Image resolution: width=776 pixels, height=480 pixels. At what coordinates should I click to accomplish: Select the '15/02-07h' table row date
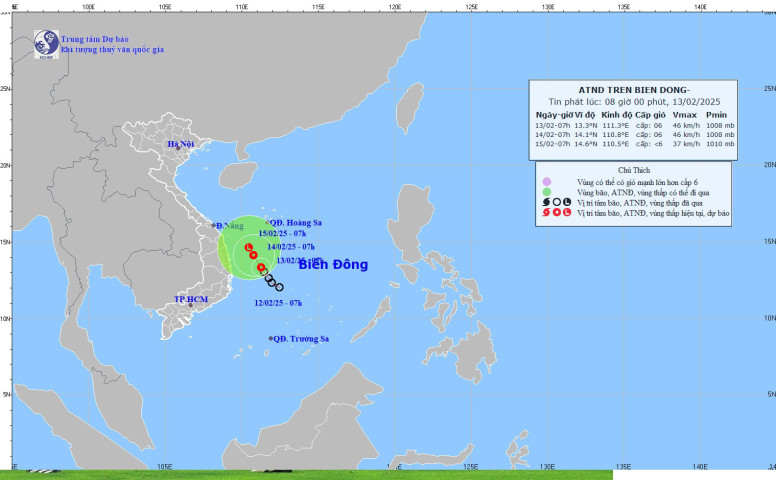pyautogui.click(x=552, y=144)
